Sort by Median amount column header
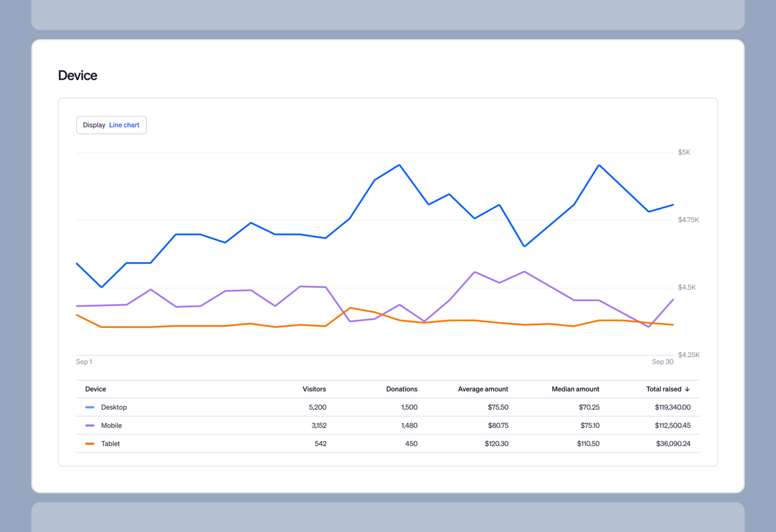776x532 pixels. coord(575,389)
